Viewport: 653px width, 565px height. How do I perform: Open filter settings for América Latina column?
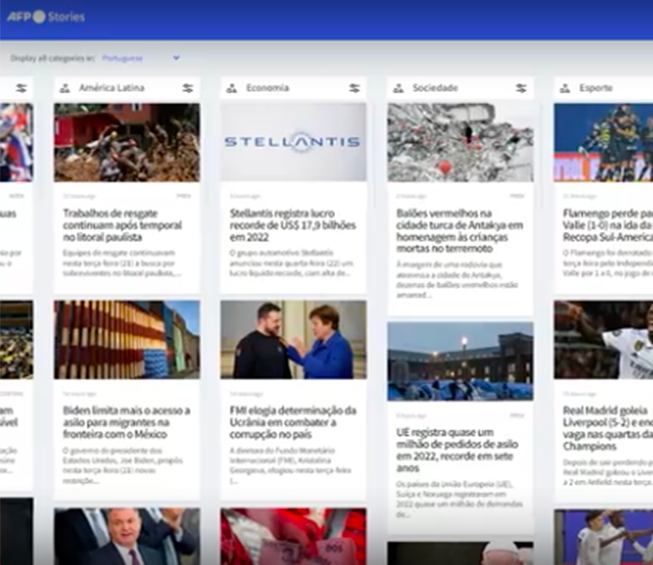tap(187, 88)
